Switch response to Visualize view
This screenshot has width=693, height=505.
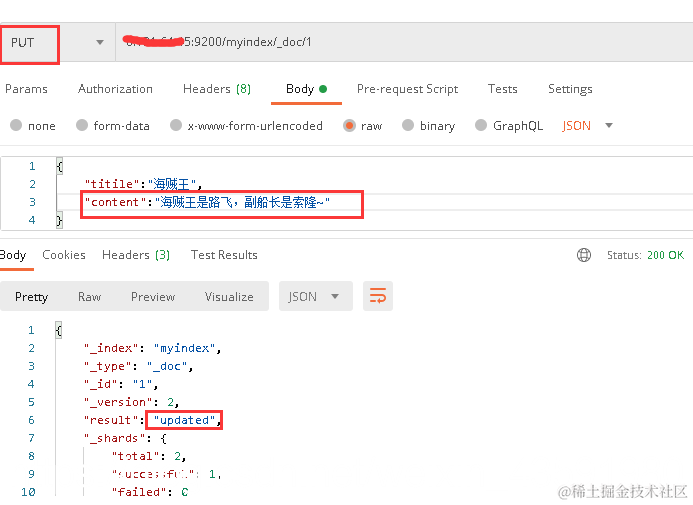click(229, 296)
